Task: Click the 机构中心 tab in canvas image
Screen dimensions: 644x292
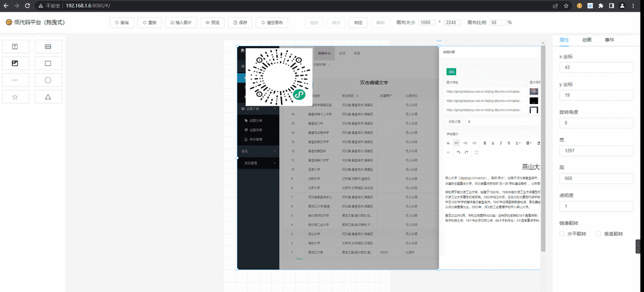Action: click(324, 54)
